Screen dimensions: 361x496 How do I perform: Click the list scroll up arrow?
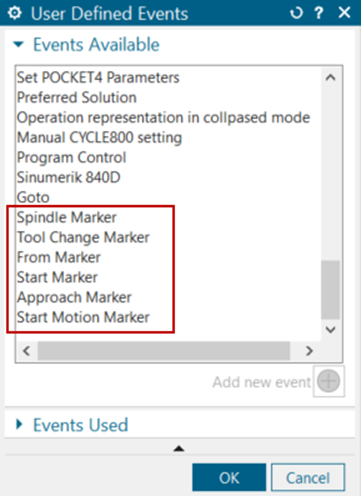330,78
